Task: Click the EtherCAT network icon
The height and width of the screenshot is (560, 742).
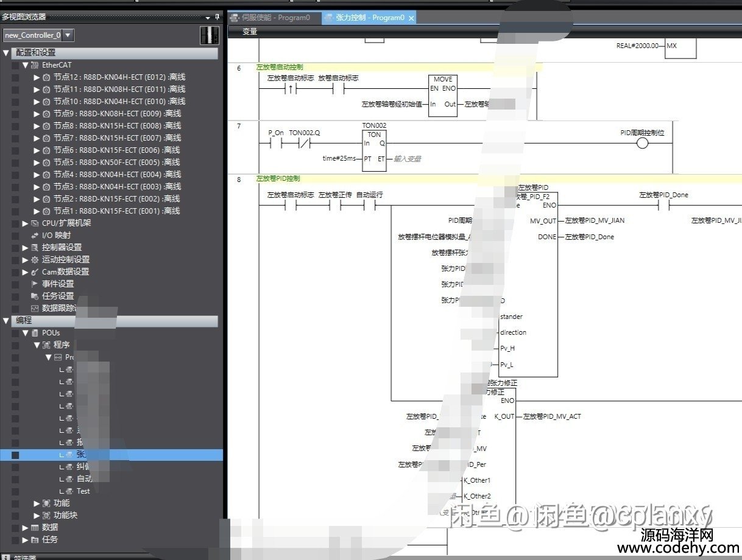Action: click(x=35, y=65)
